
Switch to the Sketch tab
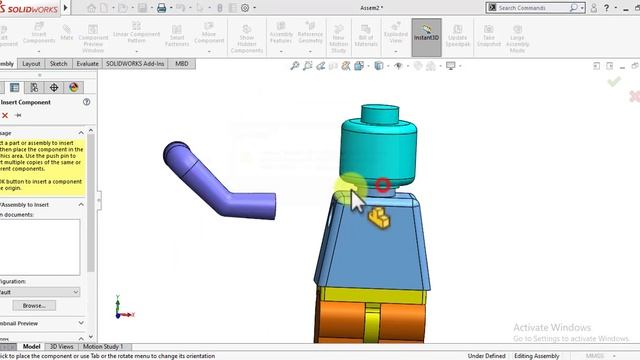pos(58,64)
